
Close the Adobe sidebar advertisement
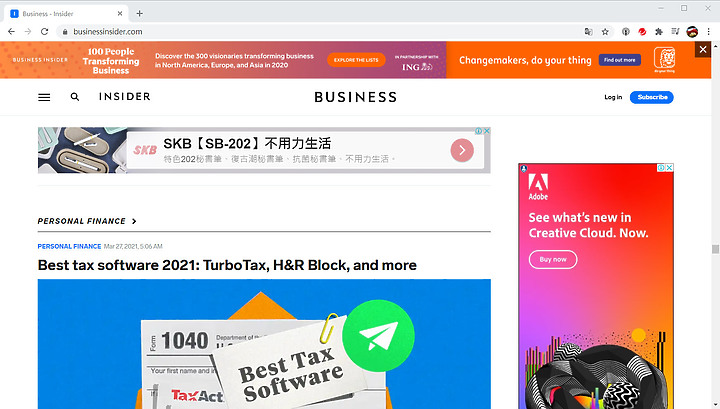(669, 168)
